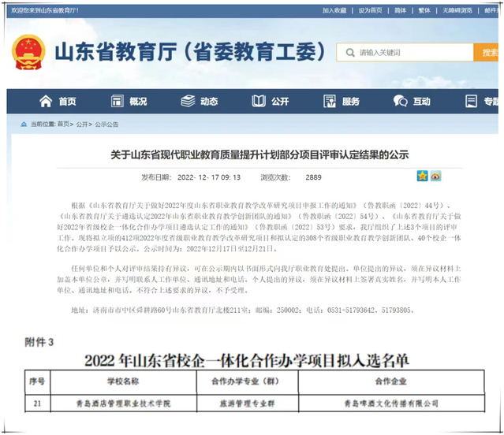This screenshot has height=435, width=504.
Task: Click the stacked layers 动态 icon
Action: 188,102
